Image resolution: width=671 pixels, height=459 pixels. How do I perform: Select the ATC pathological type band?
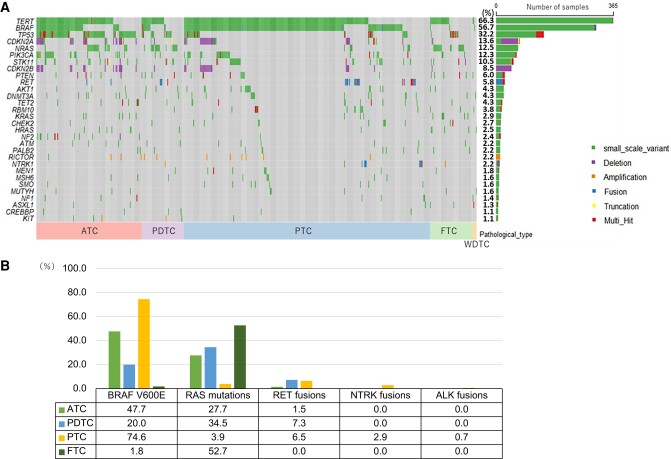[x=89, y=231]
